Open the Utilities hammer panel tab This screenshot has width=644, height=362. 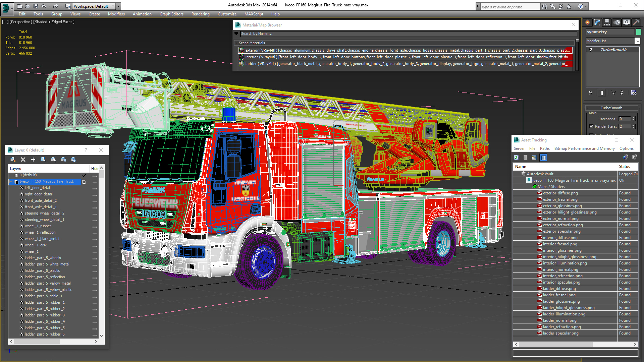pos(636,22)
